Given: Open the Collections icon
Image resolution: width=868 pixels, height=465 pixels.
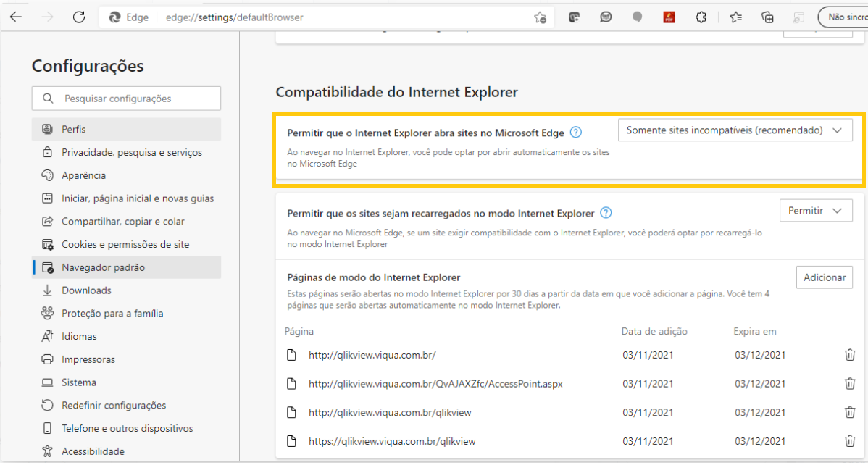Looking at the screenshot, I should tap(767, 17).
